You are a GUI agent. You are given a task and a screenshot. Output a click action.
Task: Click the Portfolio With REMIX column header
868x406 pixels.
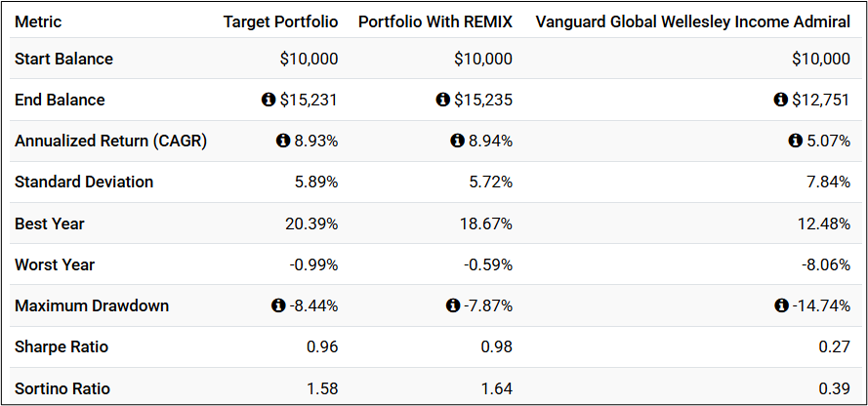point(434,21)
